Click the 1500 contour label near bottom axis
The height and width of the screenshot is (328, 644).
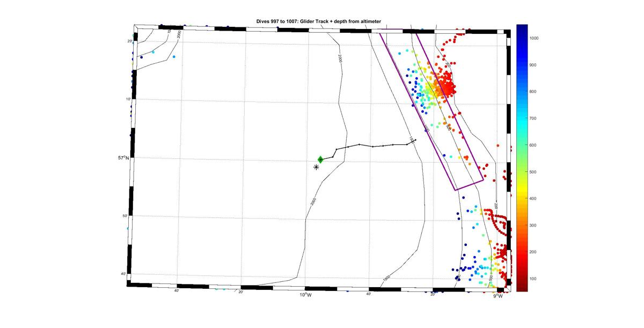(x=386, y=278)
